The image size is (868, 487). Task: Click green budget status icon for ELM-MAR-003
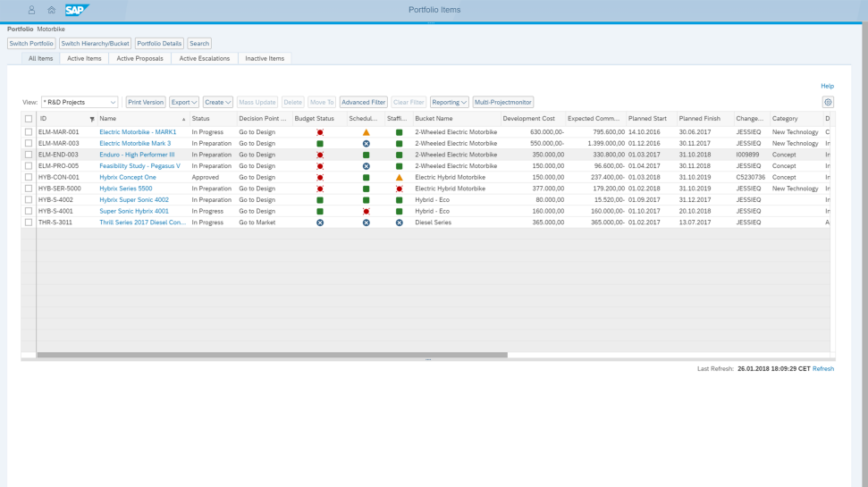point(320,143)
